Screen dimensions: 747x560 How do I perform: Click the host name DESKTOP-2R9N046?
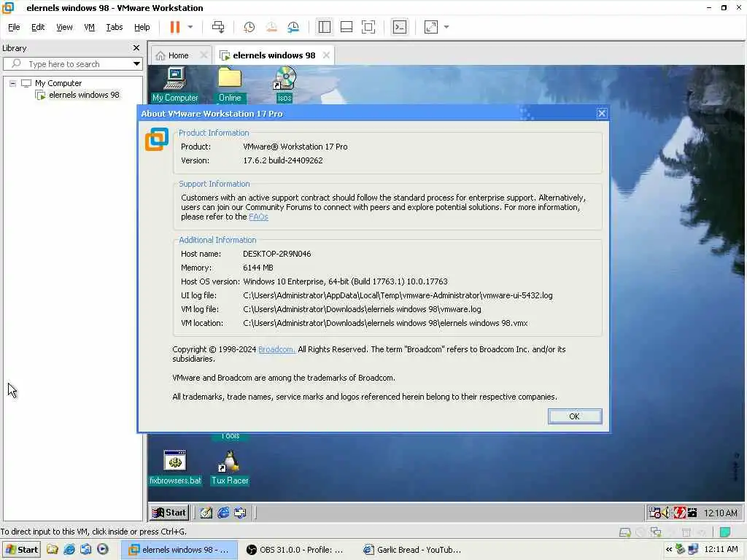(276, 254)
